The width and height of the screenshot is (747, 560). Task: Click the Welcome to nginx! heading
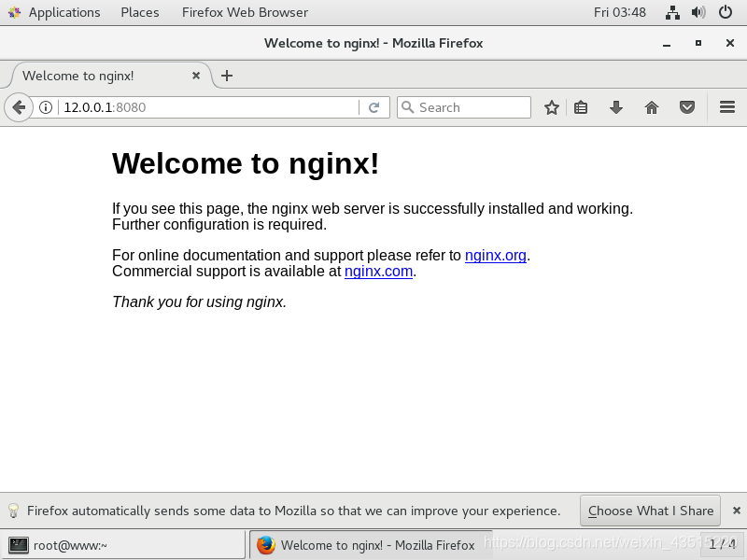pyautogui.click(x=246, y=164)
